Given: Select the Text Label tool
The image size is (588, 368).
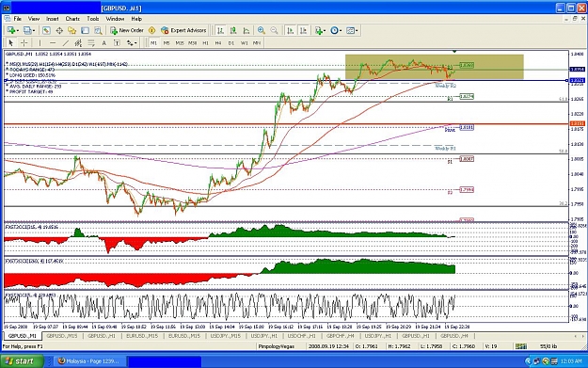Looking at the screenshot, I should [x=117, y=42].
